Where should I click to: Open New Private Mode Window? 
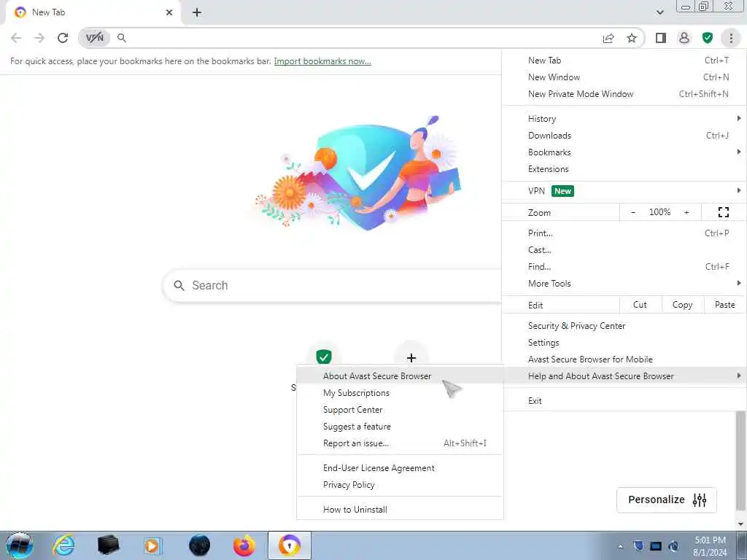(x=624, y=94)
